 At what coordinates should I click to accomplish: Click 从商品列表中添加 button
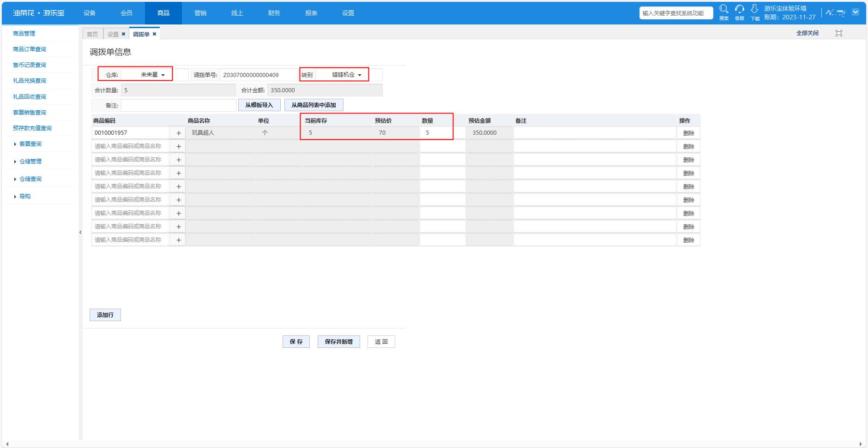tap(314, 105)
